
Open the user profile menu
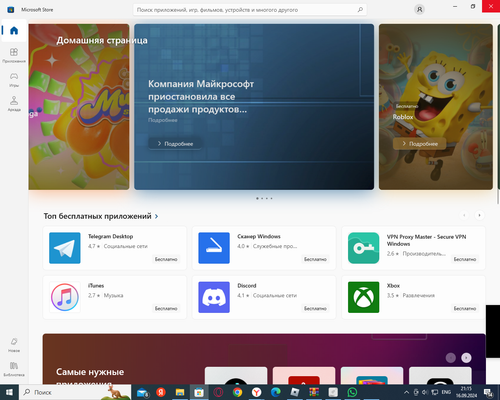[x=419, y=10]
